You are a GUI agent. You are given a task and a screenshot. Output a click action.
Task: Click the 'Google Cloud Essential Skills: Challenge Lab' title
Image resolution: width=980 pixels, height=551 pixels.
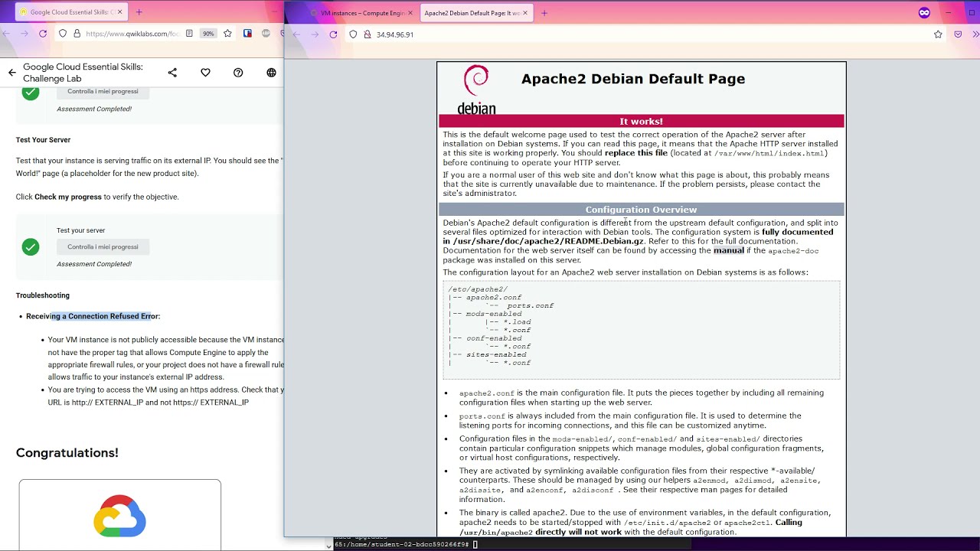click(x=83, y=73)
